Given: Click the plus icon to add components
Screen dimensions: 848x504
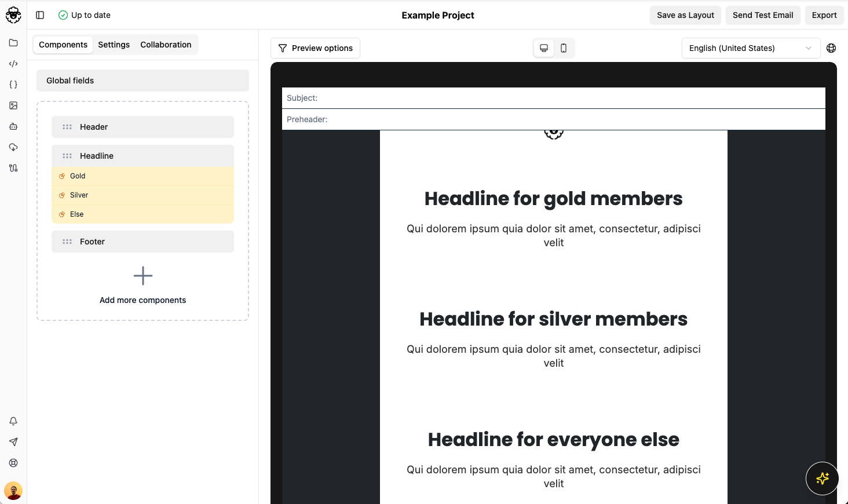Looking at the screenshot, I should pos(143,276).
